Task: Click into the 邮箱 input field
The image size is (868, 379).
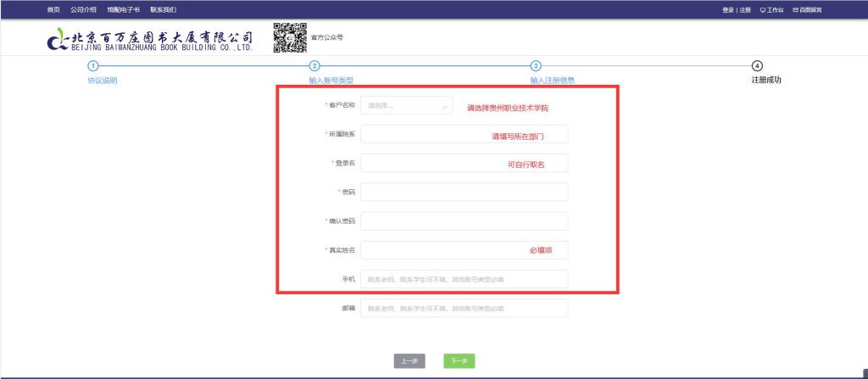Action: [x=464, y=308]
